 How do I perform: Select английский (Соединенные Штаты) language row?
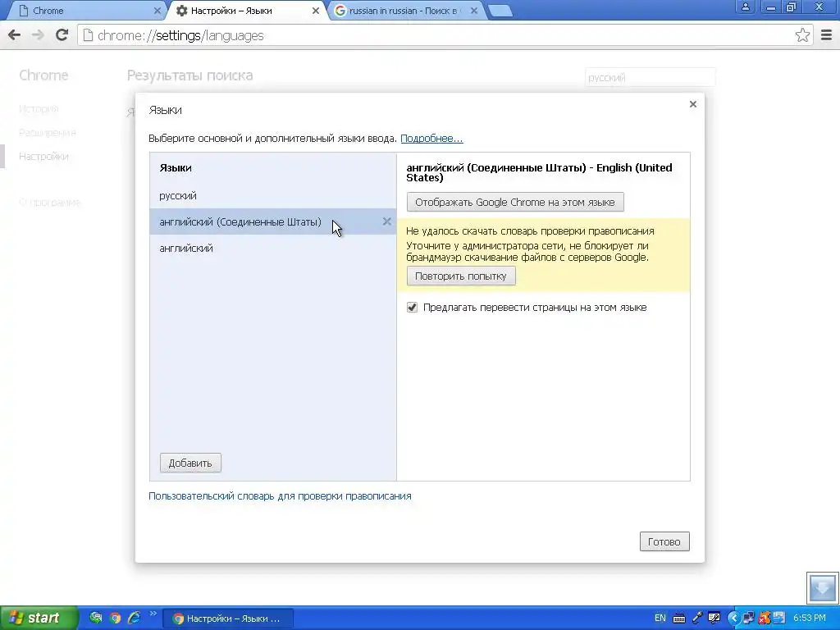[273, 221]
